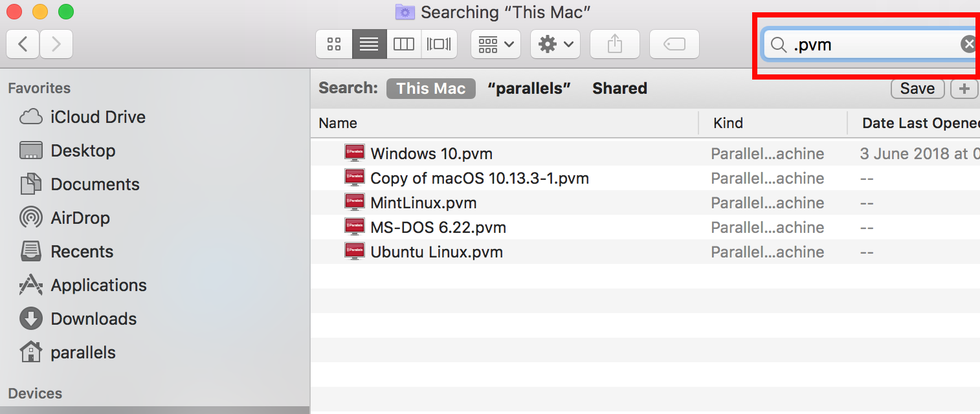Go back with the left chevron button
Screen dimensions: 980x414
[x=23, y=44]
